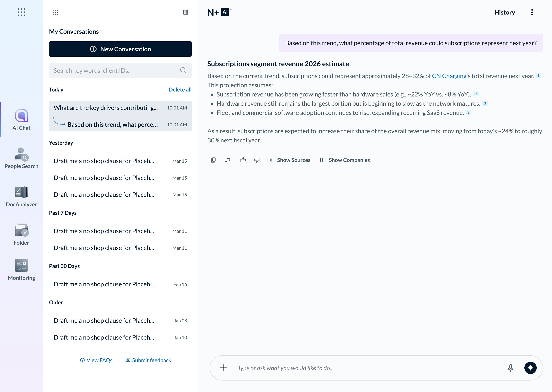Click the thumbs down feedback icon
Viewport: 552px width, 392px height.
pos(257,160)
